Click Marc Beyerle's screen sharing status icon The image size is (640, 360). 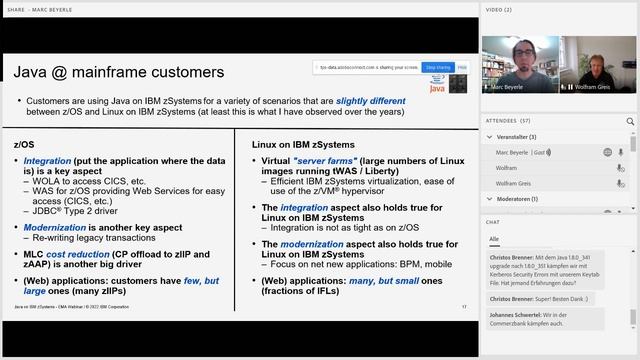point(607,152)
